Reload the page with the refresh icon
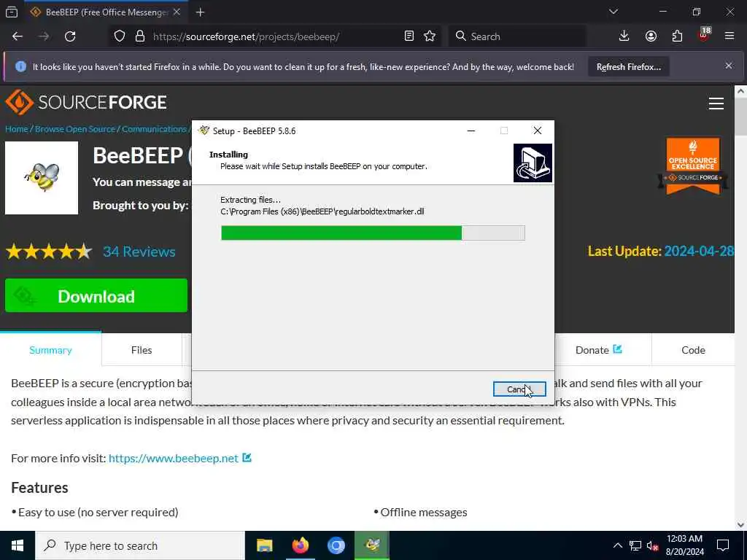 [70, 36]
